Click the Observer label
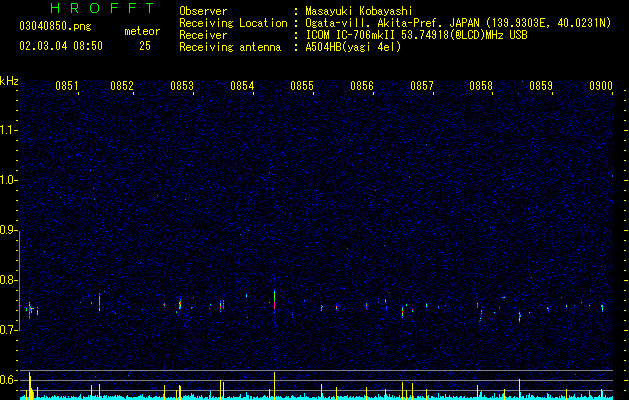Screen dimensions: 629x400 [203, 11]
